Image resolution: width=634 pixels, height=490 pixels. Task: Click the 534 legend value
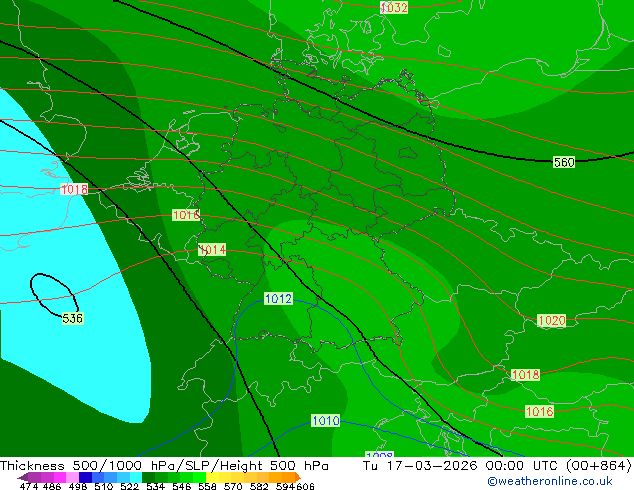[x=155, y=486]
